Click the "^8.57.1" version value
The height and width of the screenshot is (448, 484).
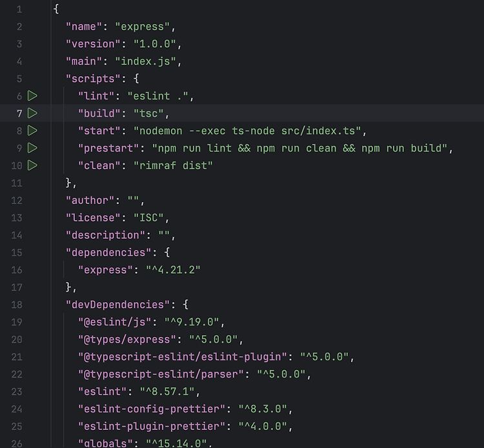(167, 391)
